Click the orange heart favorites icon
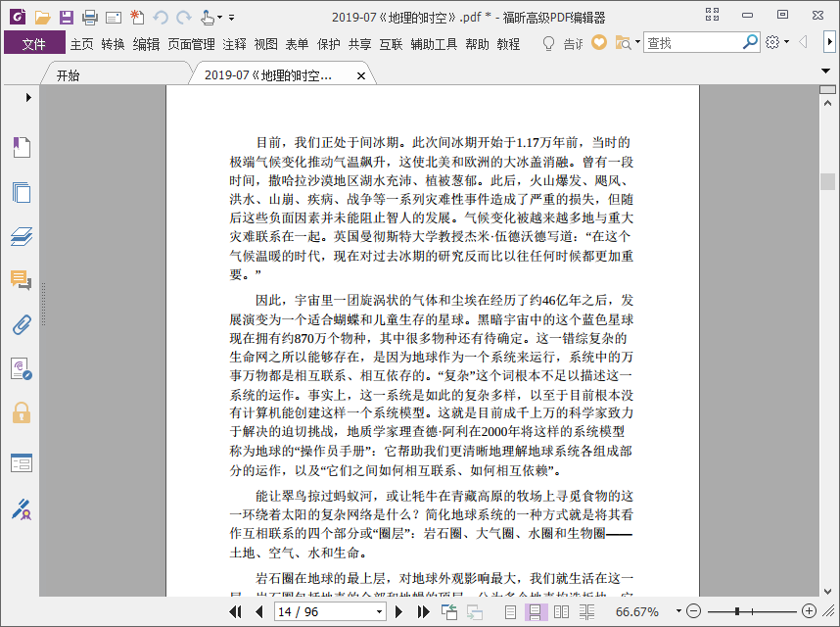The height and width of the screenshot is (627, 840). click(x=599, y=42)
